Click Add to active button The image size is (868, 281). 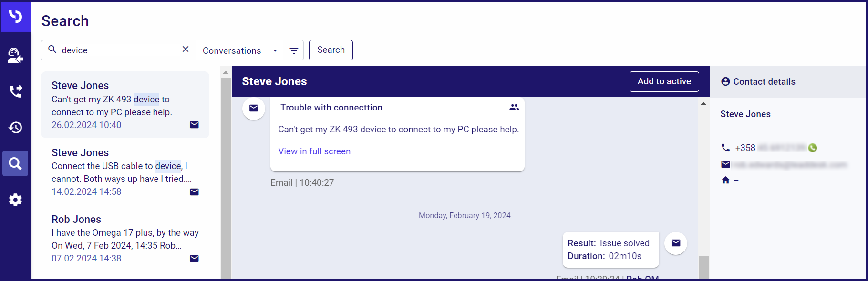click(664, 81)
